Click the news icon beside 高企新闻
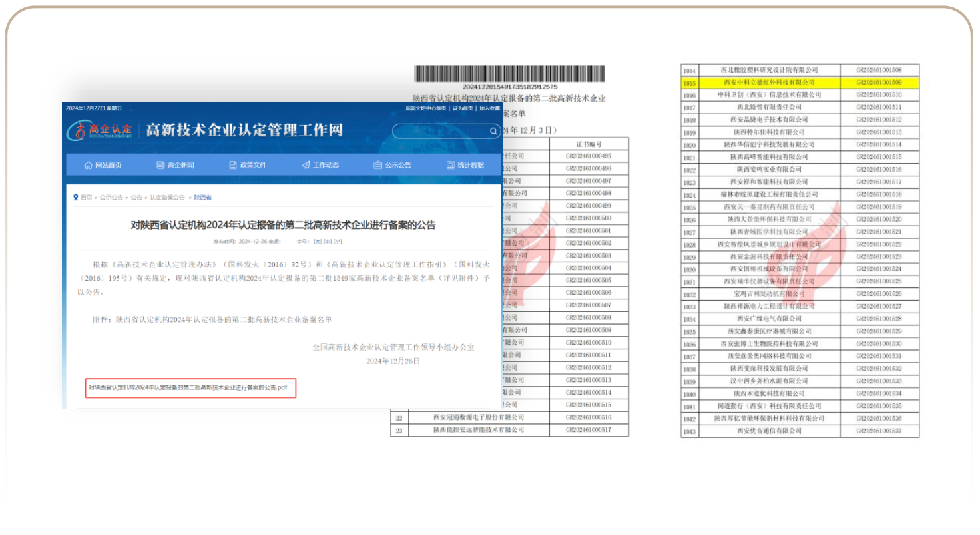 160,165
